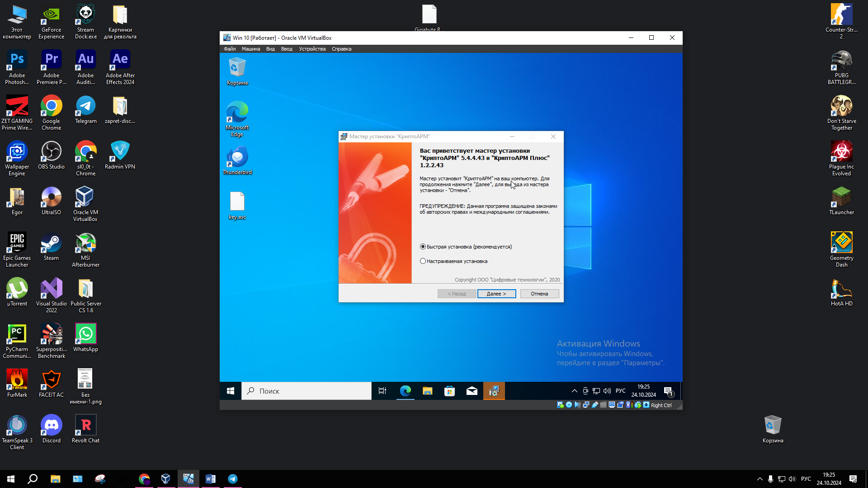The width and height of the screenshot is (868, 488).
Task: Open the Машина menu in VirtualBox
Action: [251, 49]
